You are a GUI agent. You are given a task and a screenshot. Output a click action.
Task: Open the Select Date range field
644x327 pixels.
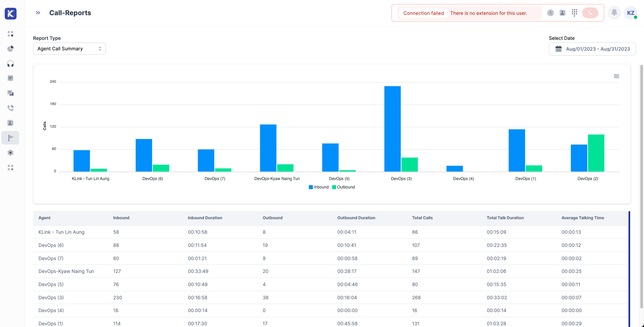592,49
